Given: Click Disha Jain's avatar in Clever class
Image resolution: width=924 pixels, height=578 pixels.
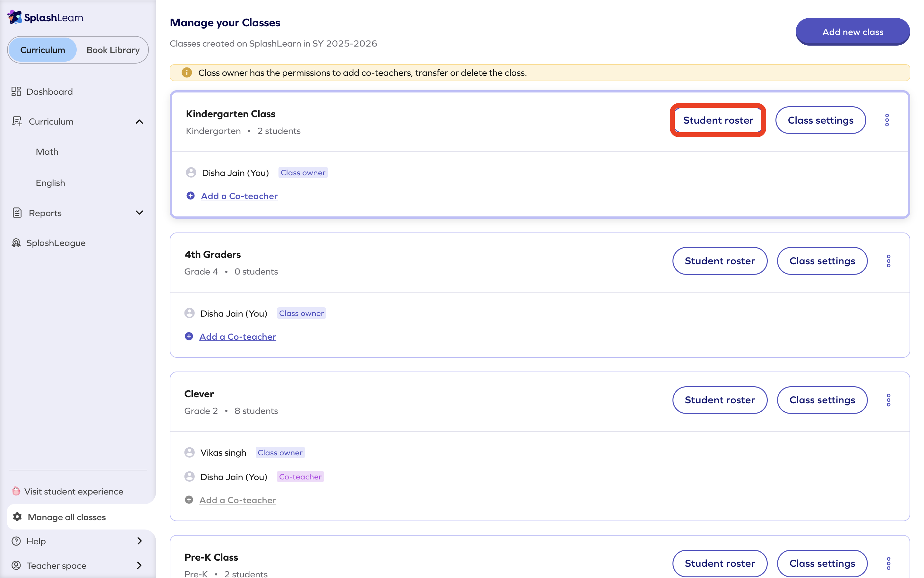Looking at the screenshot, I should pos(189,476).
